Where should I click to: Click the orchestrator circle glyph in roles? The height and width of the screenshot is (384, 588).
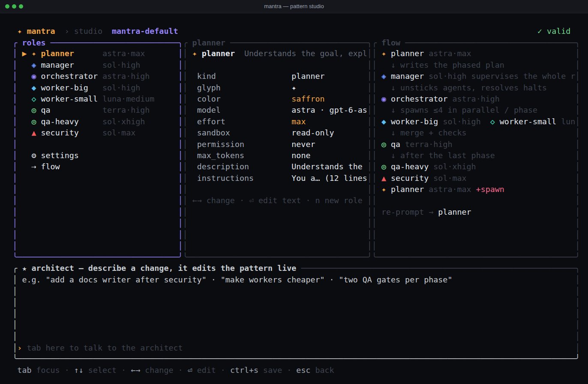click(34, 76)
